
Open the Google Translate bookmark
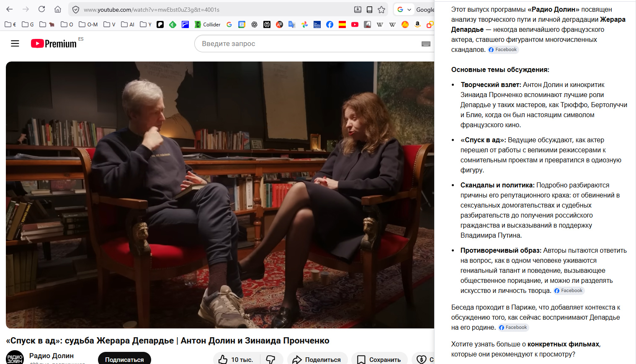click(x=292, y=24)
